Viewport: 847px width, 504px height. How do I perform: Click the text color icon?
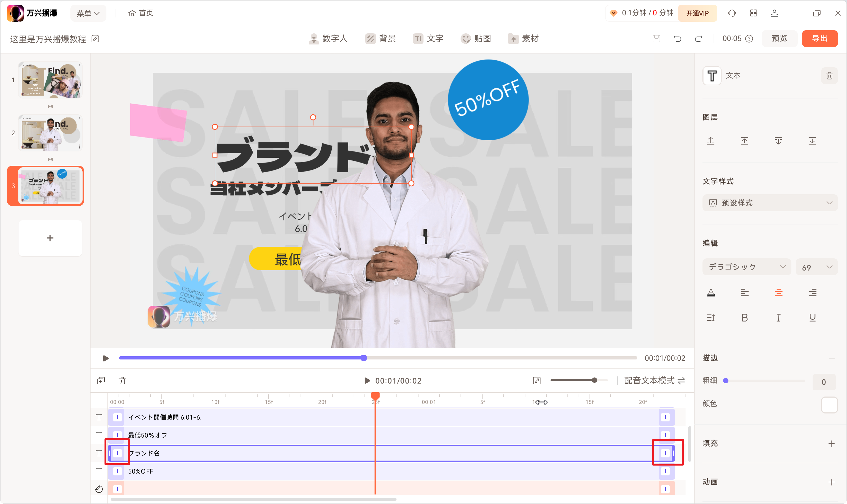[711, 292]
